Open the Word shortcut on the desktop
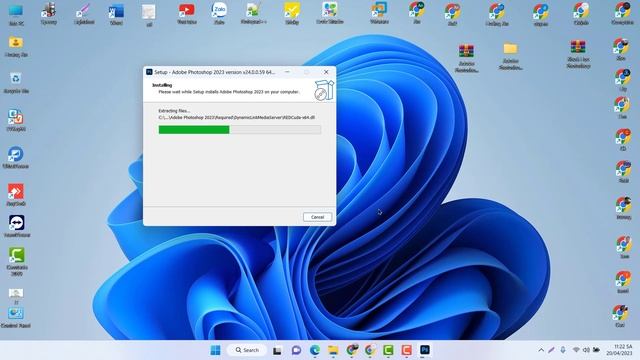Image resolution: width=640 pixels, height=360 pixels. pyautogui.click(x=116, y=13)
